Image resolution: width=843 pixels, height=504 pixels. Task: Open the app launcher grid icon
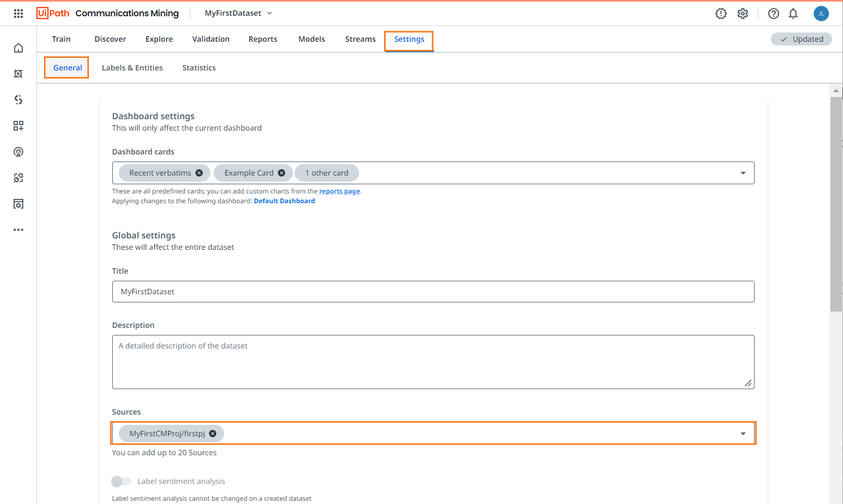click(18, 14)
